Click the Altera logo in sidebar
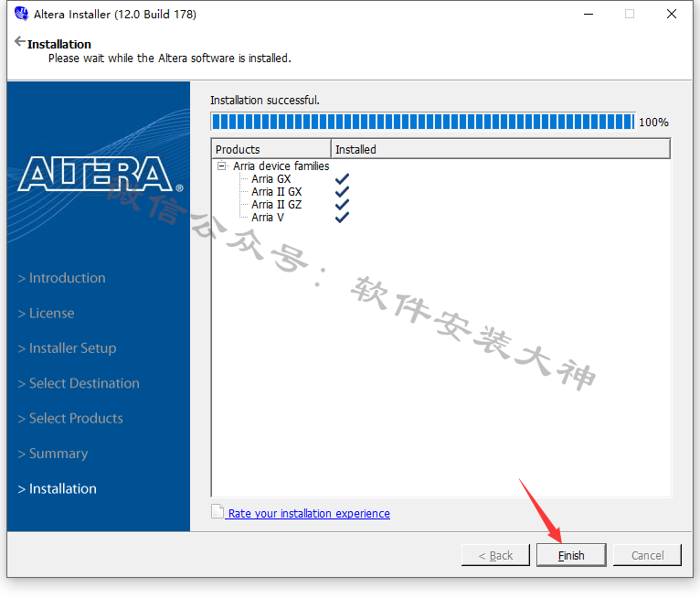 coord(101,175)
